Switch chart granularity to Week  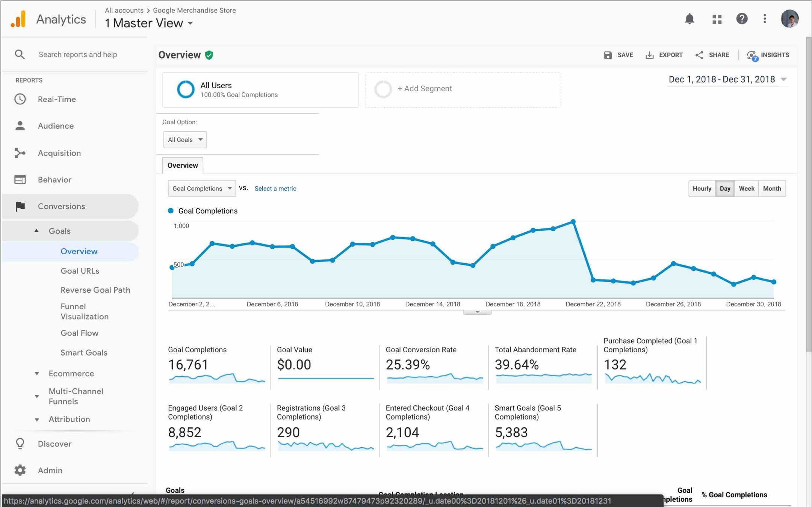click(746, 189)
